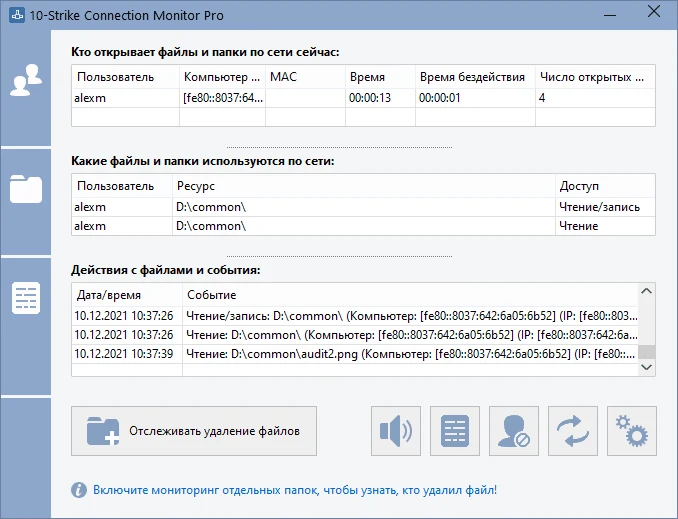Click the blue info icon at bottom
The width and height of the screenshot is (678, 519).
[x=79, y=490]
